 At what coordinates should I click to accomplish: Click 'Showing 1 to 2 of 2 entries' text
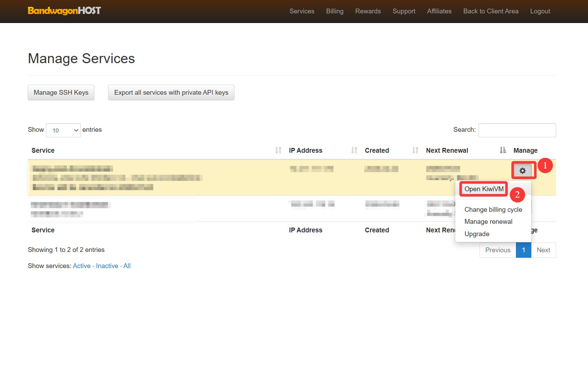pos(66,250)
